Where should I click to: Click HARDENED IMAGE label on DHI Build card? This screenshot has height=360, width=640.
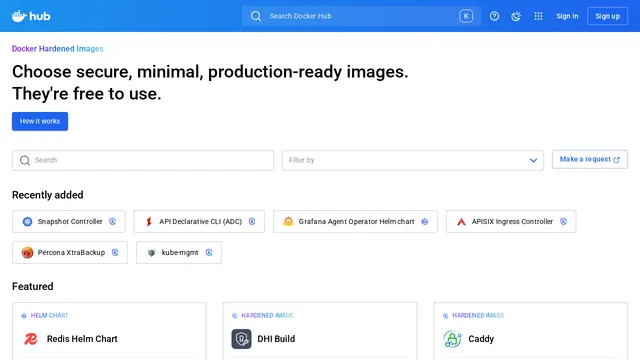tap(267, 315)
